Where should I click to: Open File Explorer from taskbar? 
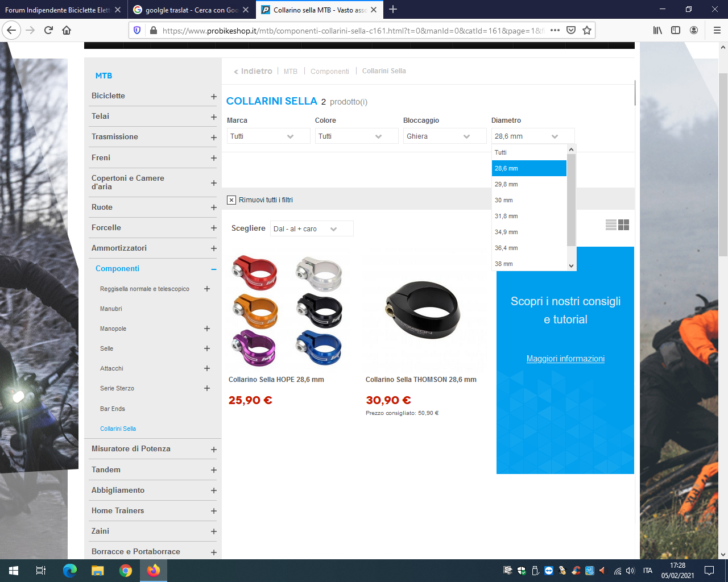98,571
